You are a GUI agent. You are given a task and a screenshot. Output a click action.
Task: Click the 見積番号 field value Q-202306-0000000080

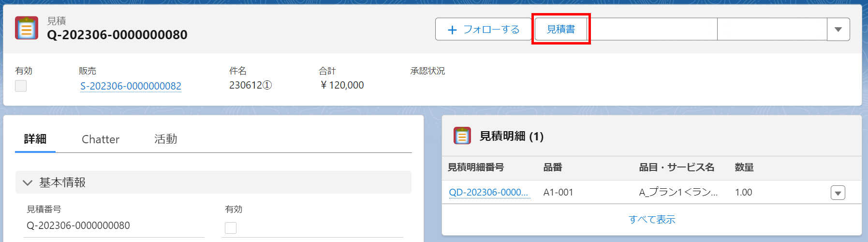click(x=78, y=226)
